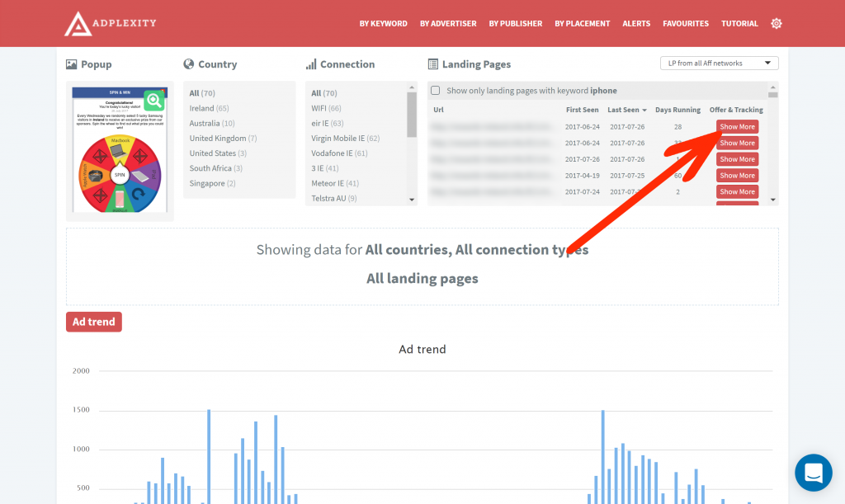Open the By Advertiser menu
845x504 pixels.
448,24
